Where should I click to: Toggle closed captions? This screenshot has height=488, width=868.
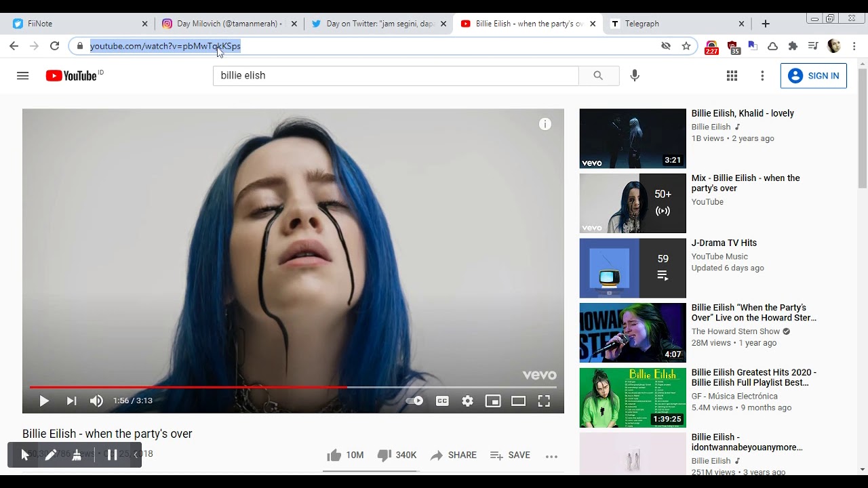(x=442, y=401)
